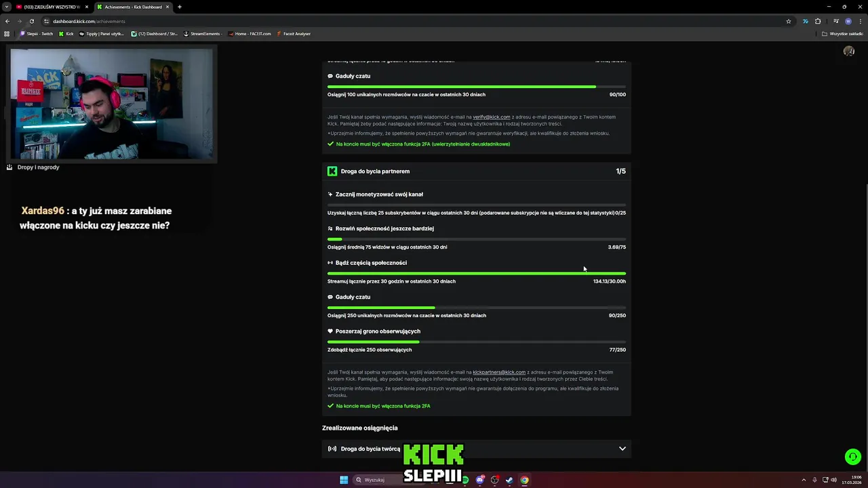Expand the Droga do bycia twórcą section

(x=476, y=449)
